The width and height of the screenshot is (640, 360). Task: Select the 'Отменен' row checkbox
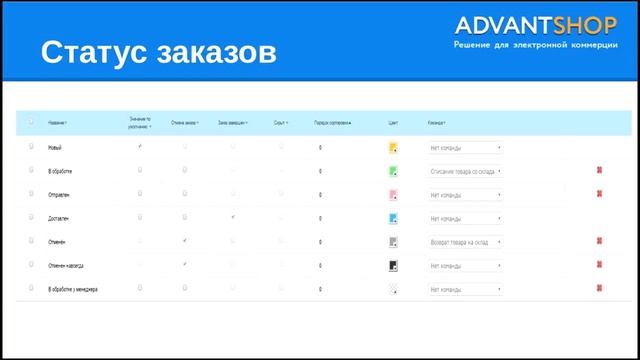(31, 241)
